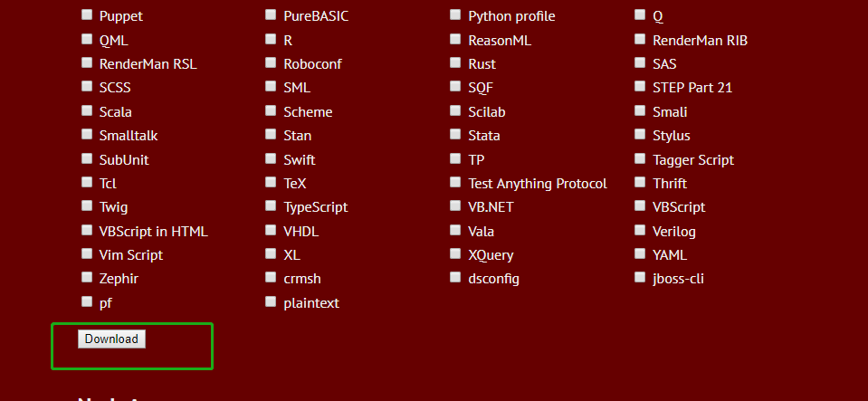Enable the PureBASIC checkbox
Viewport: 868px width, 401px height.
(x=271, y=15)
